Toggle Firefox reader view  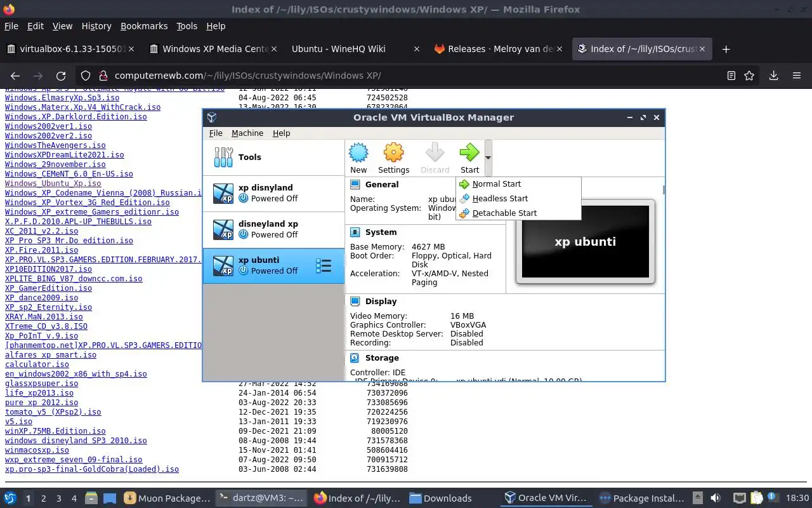(731, 76)
